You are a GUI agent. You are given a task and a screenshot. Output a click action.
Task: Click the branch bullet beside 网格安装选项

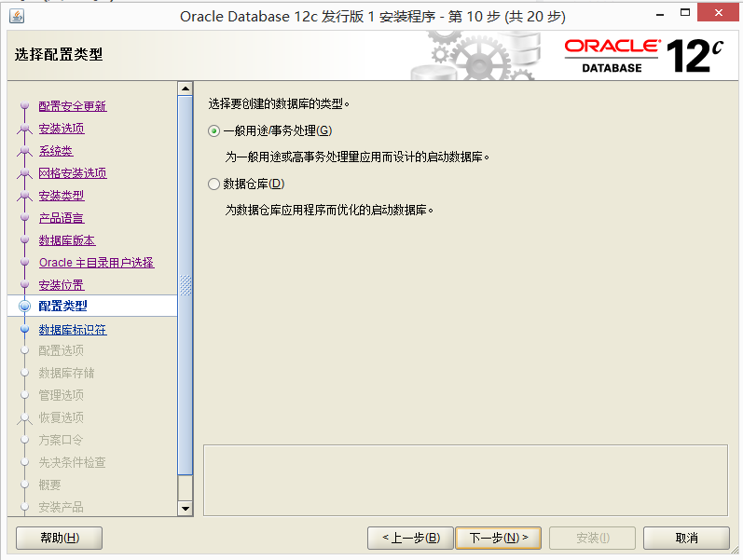(x=24, y=173)
